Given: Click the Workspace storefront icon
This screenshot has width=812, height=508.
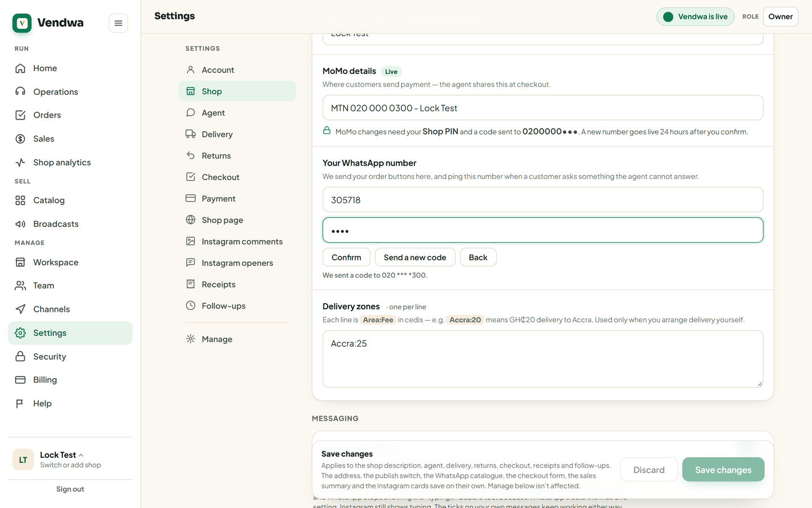Looking at the screenshot, I should 20,262.
